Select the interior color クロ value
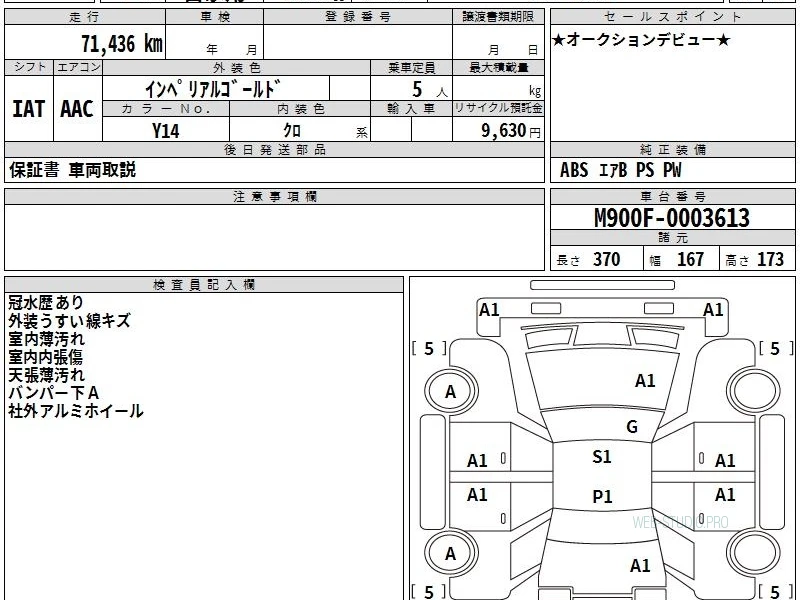 [x=292, y=131]
